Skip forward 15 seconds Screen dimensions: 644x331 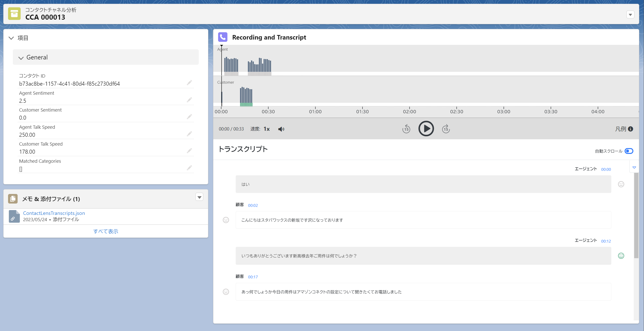[x=446, y=129]
